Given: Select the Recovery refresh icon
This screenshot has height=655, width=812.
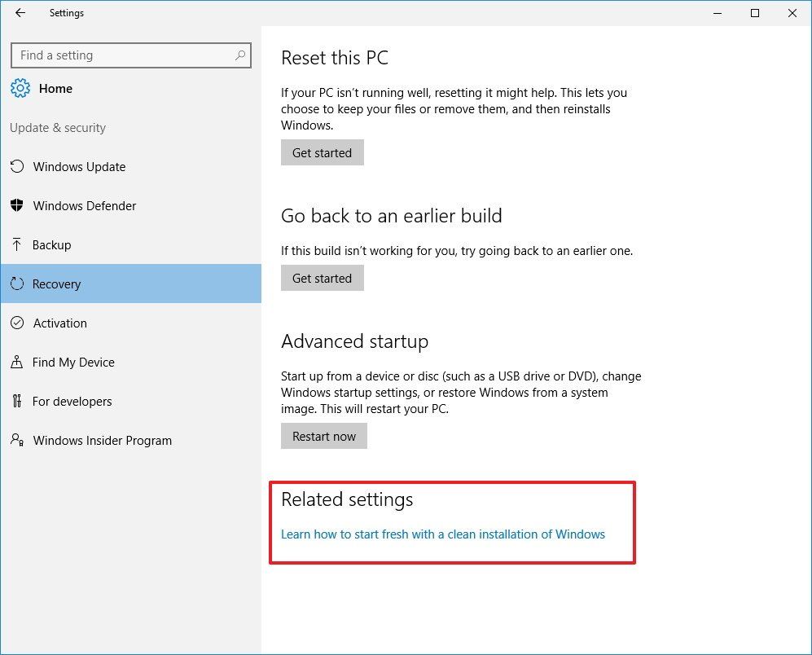Looking at the screenshot, I should (x=18, y=284).
